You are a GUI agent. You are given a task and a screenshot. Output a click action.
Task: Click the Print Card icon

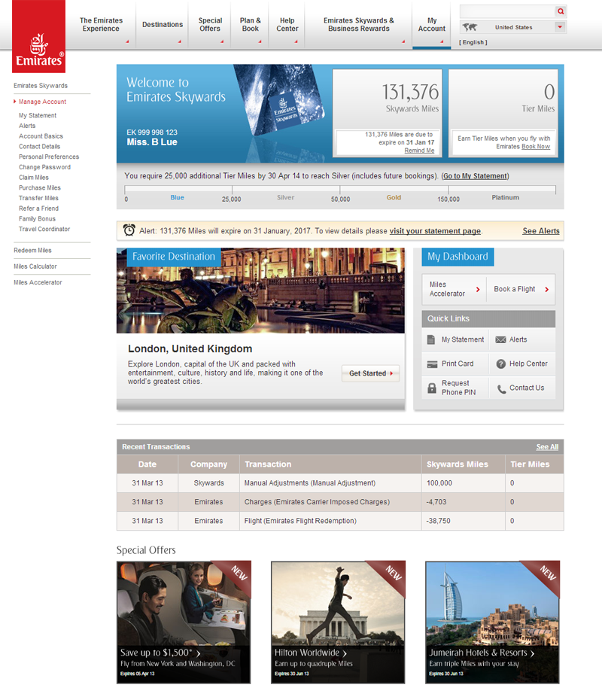tap(432, 364)
